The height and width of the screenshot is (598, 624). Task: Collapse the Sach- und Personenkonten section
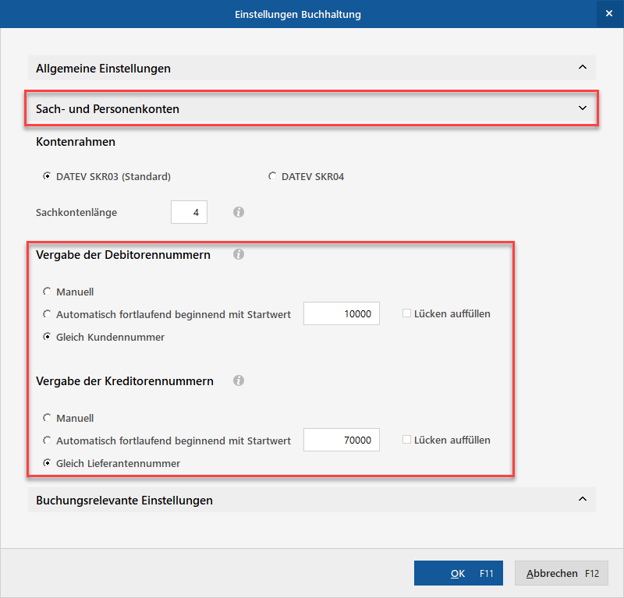click(582, 108)
